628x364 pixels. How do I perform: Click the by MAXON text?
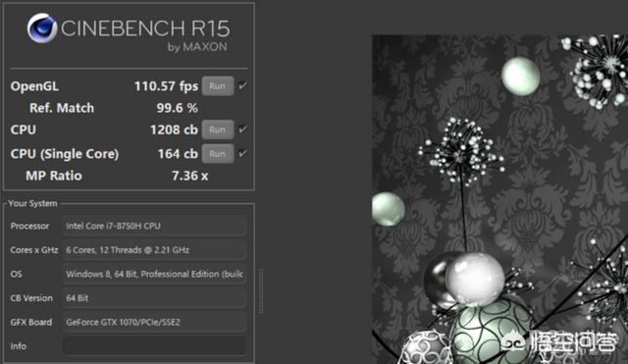click(197, 47)
